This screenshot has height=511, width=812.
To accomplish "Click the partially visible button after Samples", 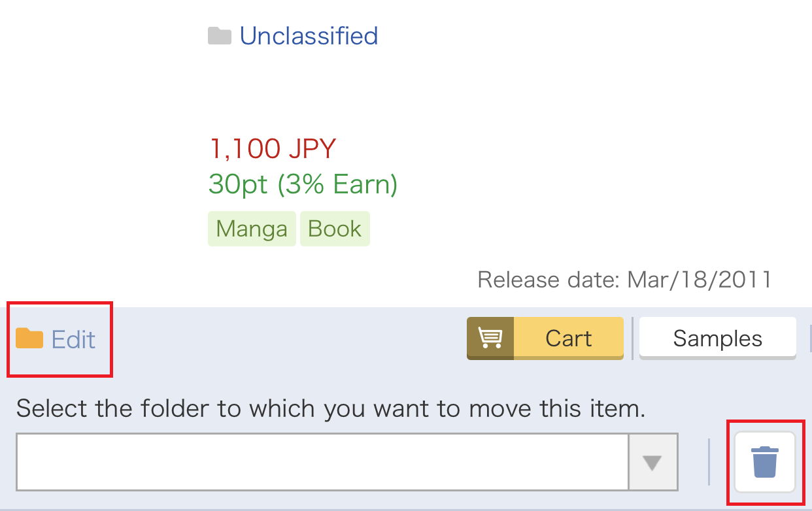I will pyautogui.click(x=810, y=338).
